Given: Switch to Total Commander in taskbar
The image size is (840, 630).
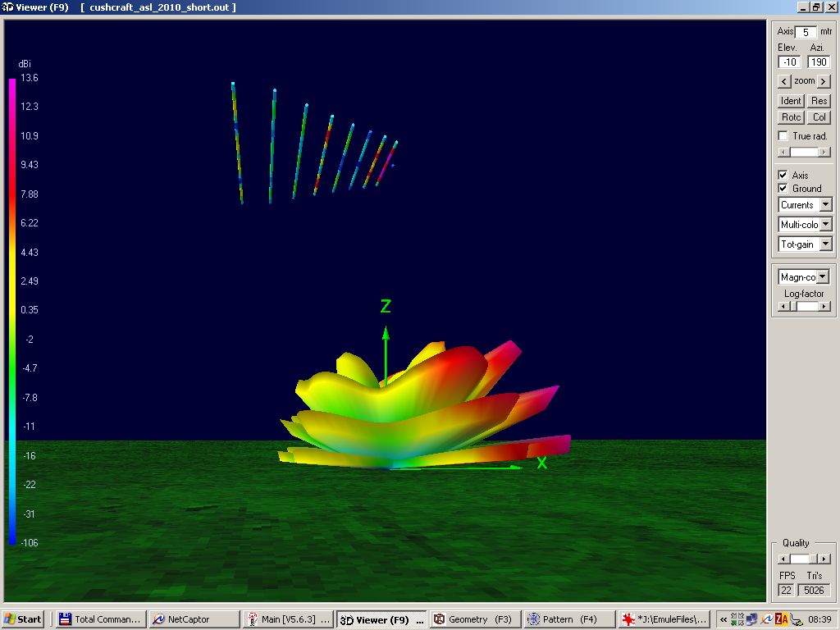Looking at the screenshot, I should point(102,619).
